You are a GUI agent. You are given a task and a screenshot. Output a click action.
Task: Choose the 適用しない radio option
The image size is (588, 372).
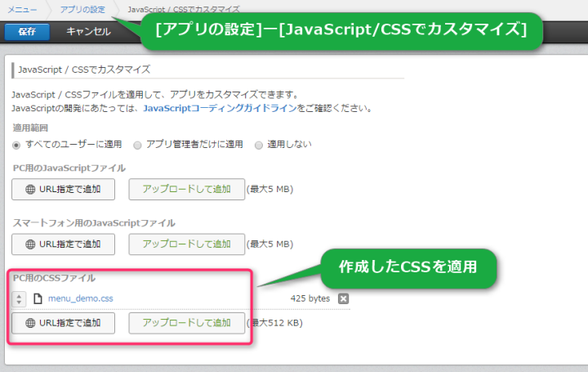259,145
